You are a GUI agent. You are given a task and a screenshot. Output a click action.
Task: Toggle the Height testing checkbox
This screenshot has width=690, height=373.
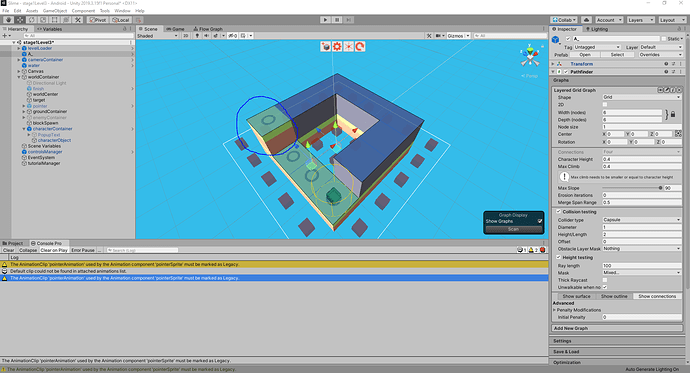(x=558, y=257)
